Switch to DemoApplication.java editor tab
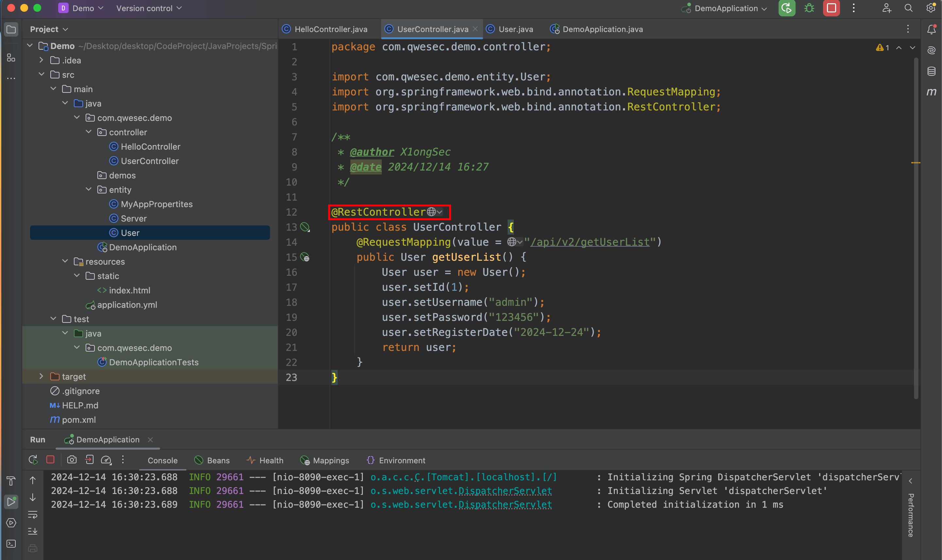Screen dimensions: 942x560 (x=597, y=29)
